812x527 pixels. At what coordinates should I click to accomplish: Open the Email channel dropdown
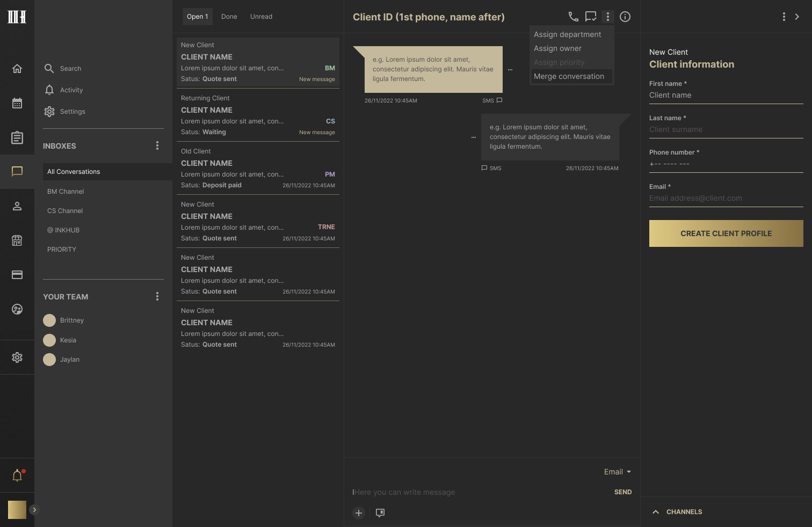tap(618, 472)
